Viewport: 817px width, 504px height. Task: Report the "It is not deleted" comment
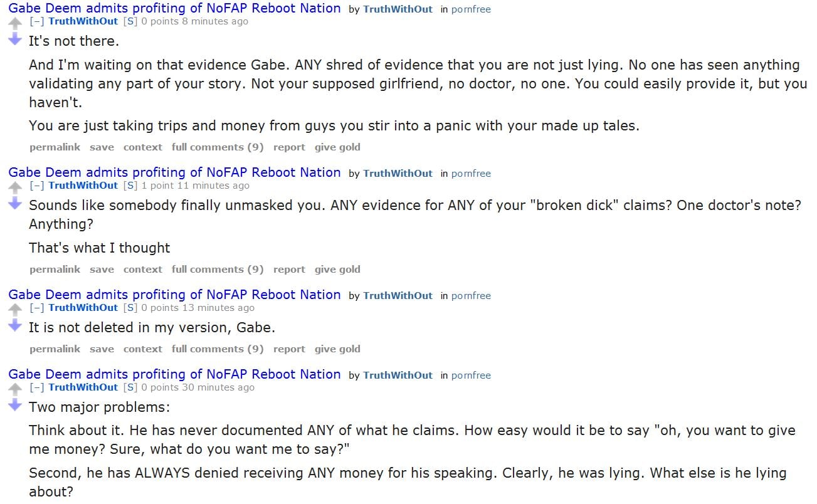[x=289, y=349]
